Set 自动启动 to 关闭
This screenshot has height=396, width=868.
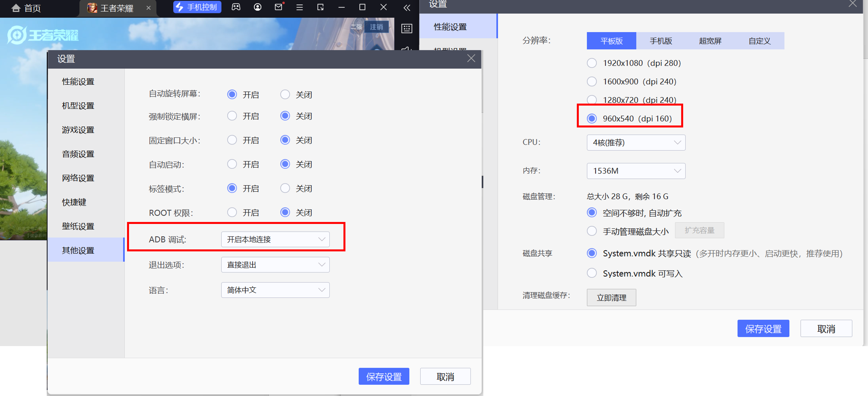tap(285, 164)
